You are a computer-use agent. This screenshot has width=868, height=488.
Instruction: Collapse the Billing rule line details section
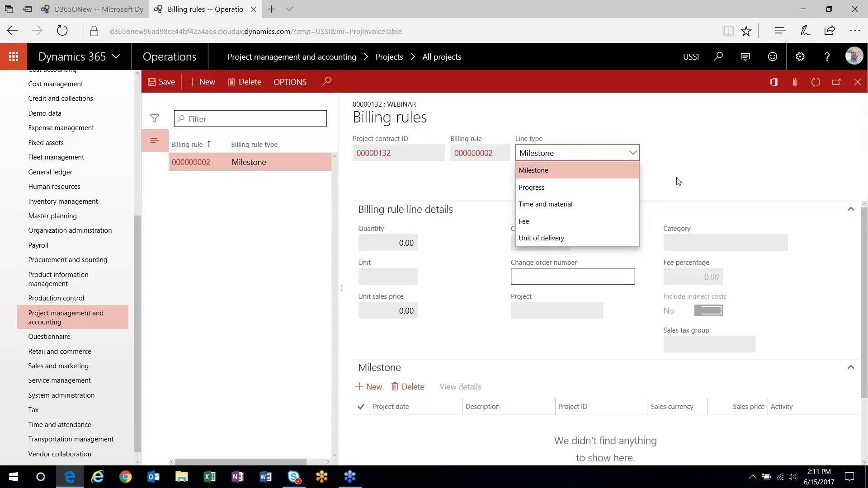[x=850, y=209]
